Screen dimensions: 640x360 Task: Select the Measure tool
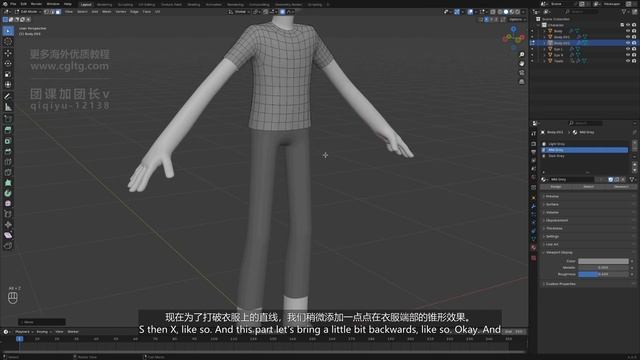[x=8, y=107]
